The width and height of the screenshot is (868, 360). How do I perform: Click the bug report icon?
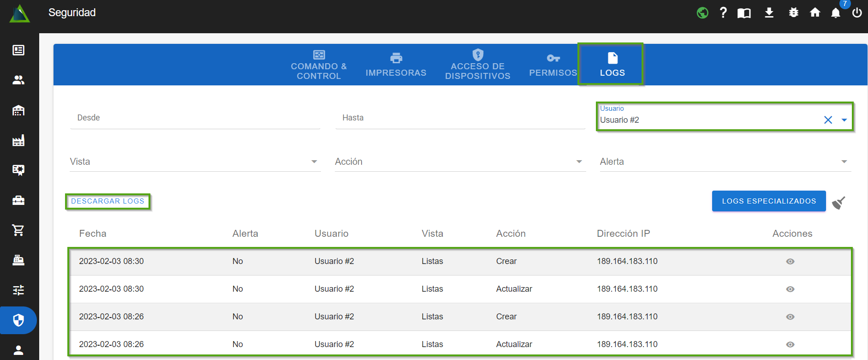[793, 13]
